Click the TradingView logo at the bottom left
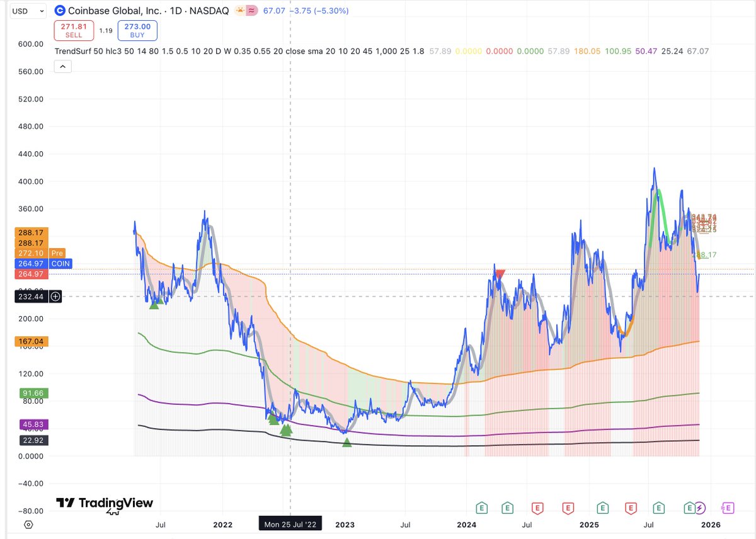The width and height of the screenshot is (756, 539). click(x=103, y=504)
